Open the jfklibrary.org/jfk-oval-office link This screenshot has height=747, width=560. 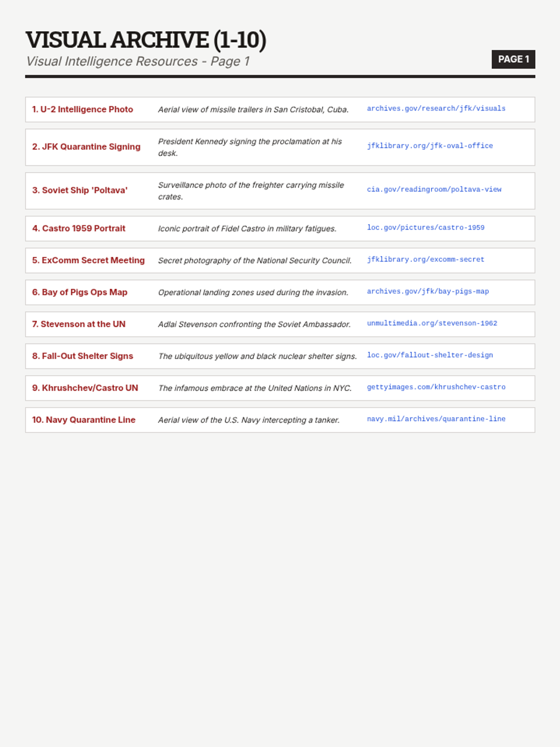click(430, 146)
